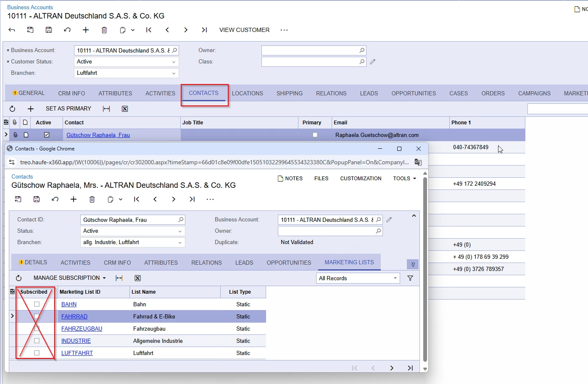Screen dimensions: 588x384
Task: Go to next page in Marketing Lists pager
Action: [392, 368]
